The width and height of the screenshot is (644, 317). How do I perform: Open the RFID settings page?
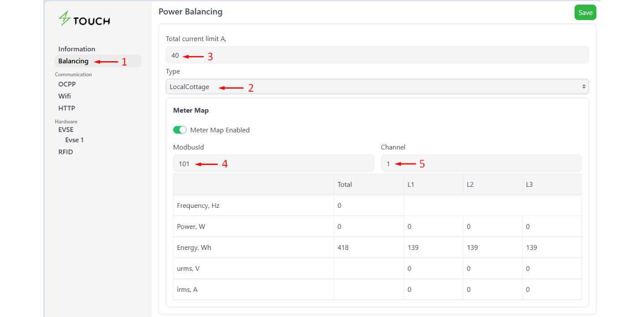click(x=66, y=152)
